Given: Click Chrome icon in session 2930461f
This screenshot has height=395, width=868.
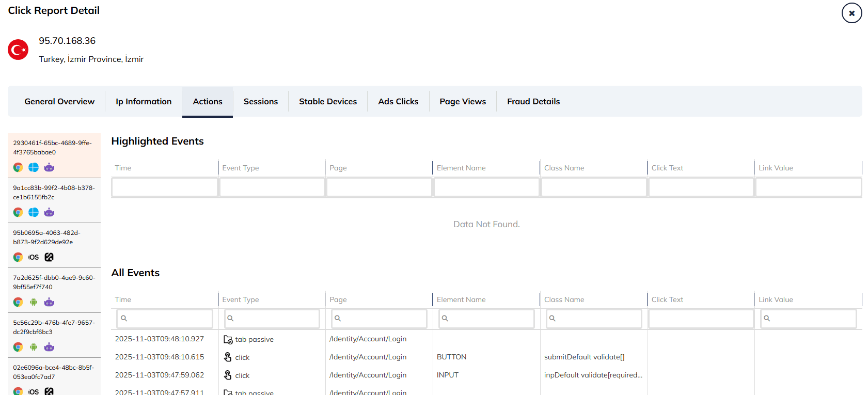Looking at the screenshot, I should point(18,167).
